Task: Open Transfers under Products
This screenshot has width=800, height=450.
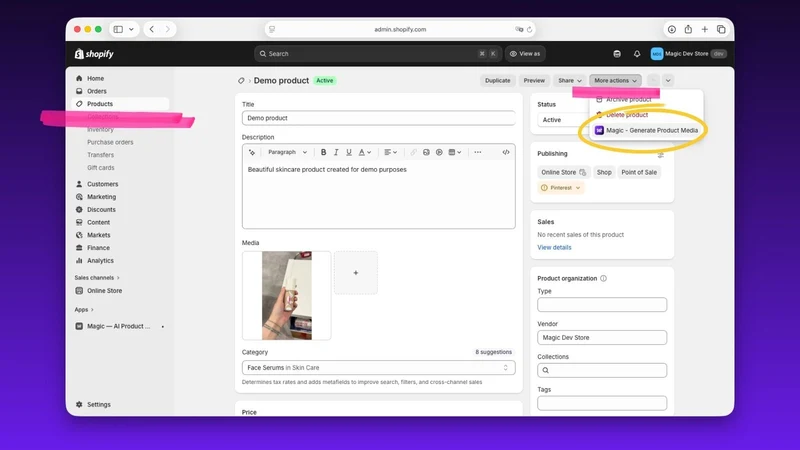Action: (100, 155)
